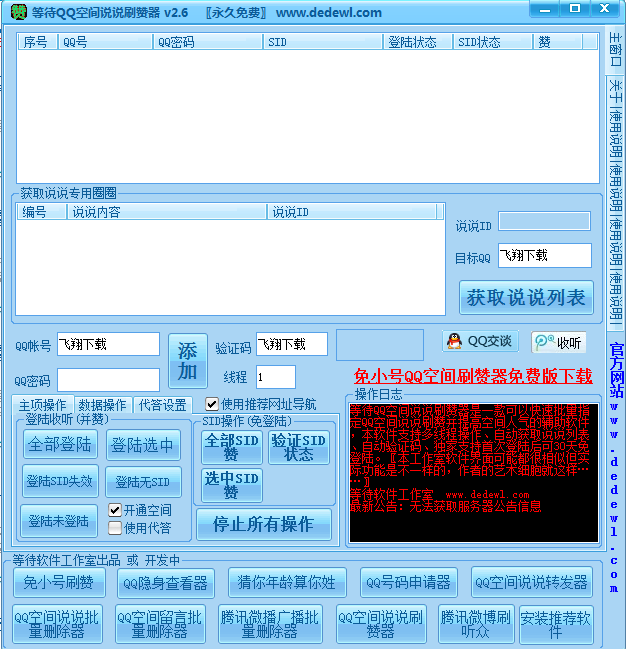Open the red 免小号QQ空间刷赞器免费版下载 link
Image resolution: width=626 pixels, height=649 pixels.
tap(473, 376)
